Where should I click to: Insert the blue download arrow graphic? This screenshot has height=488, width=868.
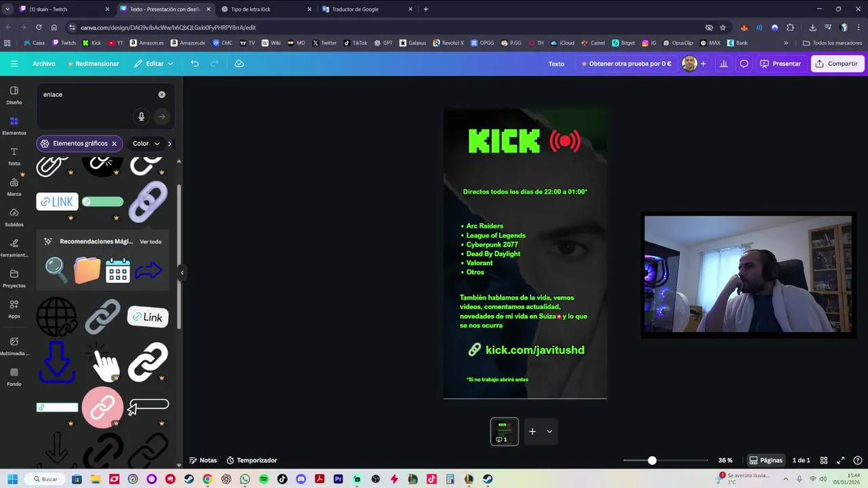[x=57, y=361]
